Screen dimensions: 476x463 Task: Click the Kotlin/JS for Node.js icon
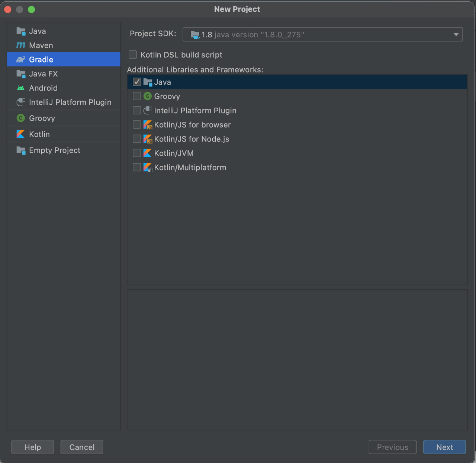click(x=148, y=139)
